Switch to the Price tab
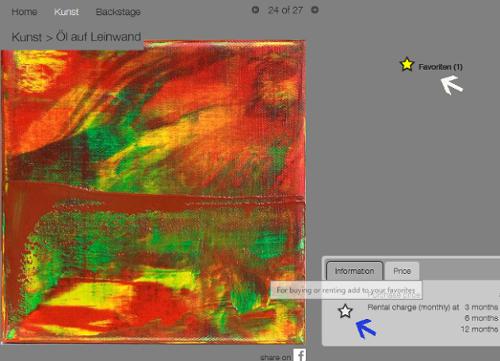The image size is (500, 361). point(402,271)
